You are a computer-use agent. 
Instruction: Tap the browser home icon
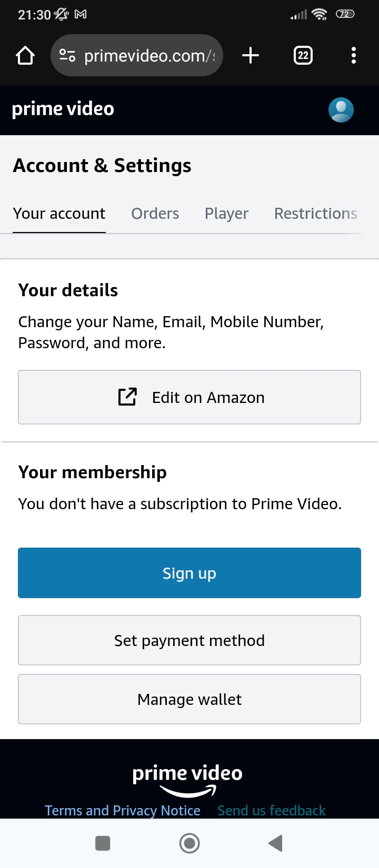point(25,55)
